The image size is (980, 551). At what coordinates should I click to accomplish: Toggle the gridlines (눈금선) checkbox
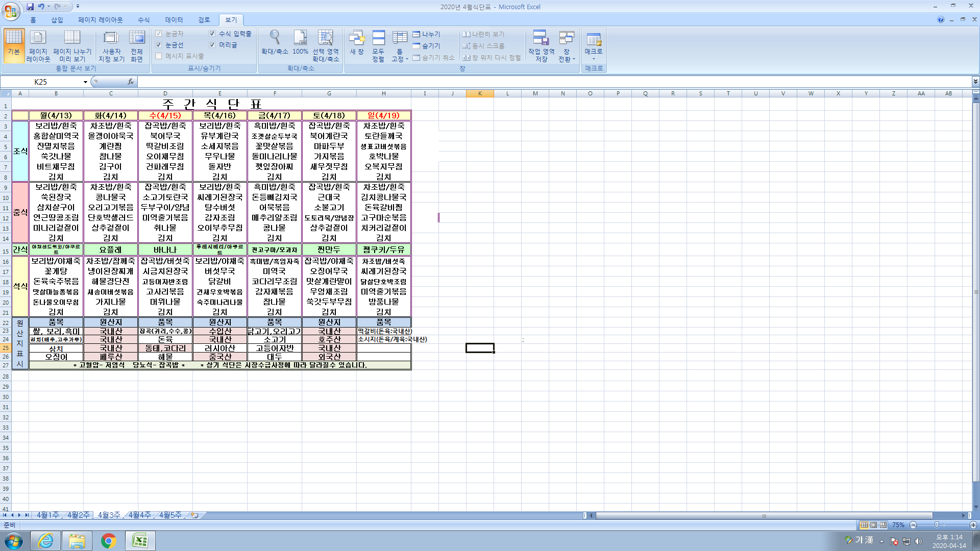click(159, 45)
